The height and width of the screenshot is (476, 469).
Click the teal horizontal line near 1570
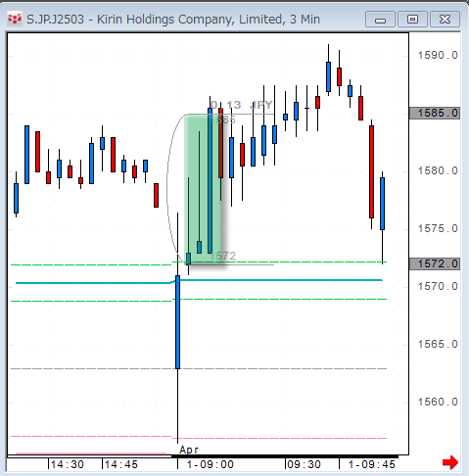point(199,281)
